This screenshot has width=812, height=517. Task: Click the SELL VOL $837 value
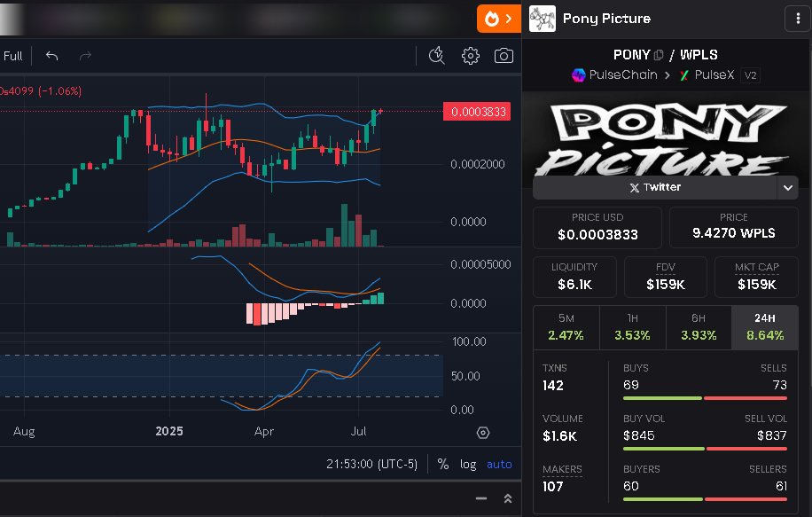pyautogui.click(x=771, y=435)
